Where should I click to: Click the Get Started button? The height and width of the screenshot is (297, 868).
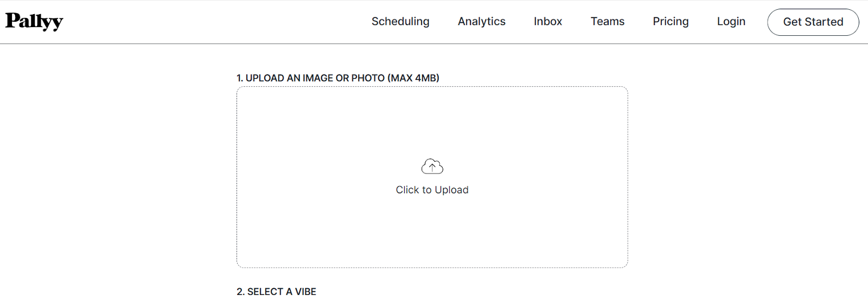[813, 22]
